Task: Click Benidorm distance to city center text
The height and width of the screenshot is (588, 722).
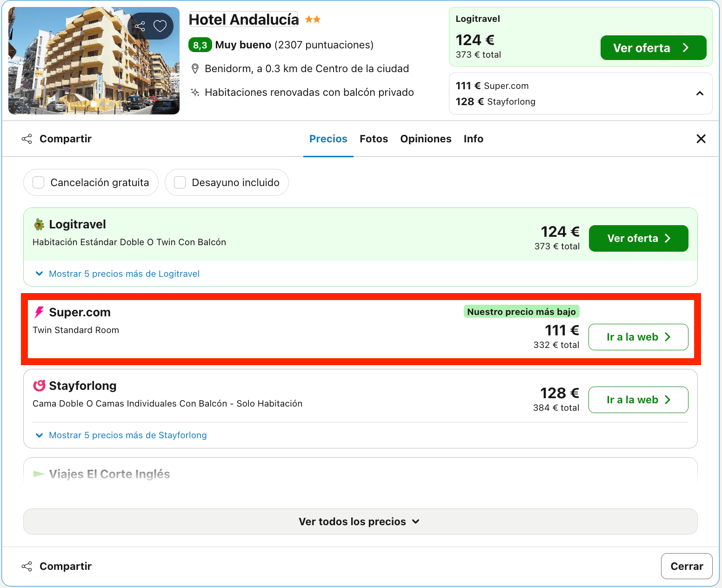Action: (x=307, y=69)
